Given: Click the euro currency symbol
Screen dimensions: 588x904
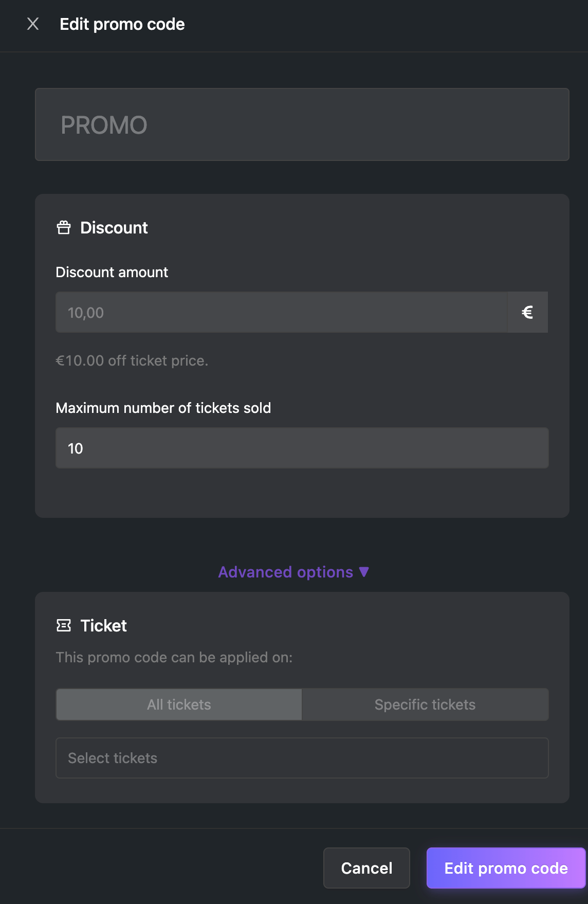Looking at the screenshot, I should coord(527,312).
